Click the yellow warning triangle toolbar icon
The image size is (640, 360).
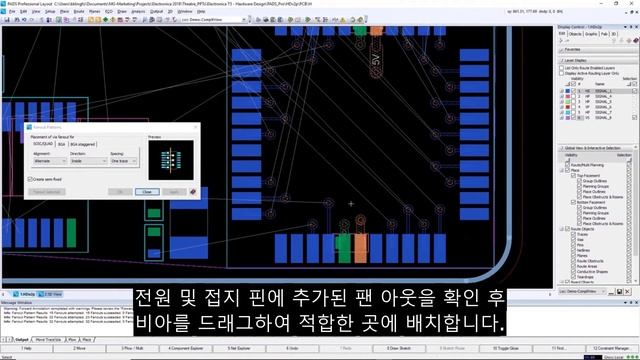pyautogui.click(x=343, y=19)
